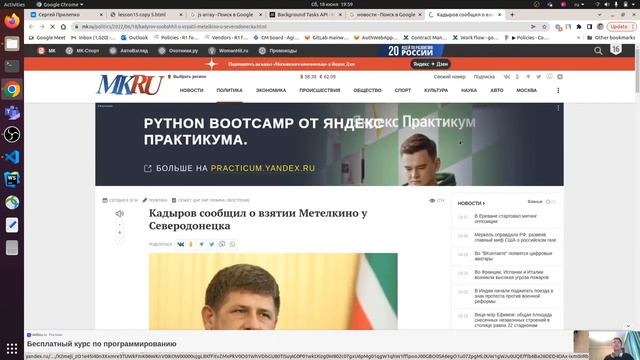The image size is (640, 360).
Task: Share the article on Viber
Action: 222,244
